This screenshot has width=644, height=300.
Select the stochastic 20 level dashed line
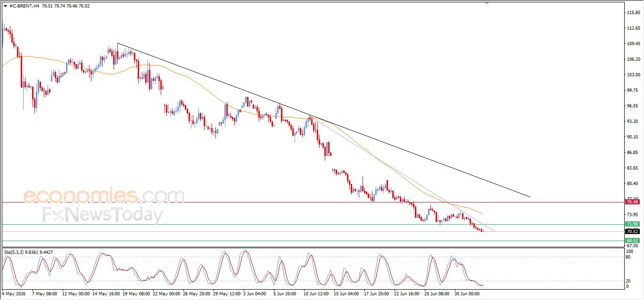point(311,281)
